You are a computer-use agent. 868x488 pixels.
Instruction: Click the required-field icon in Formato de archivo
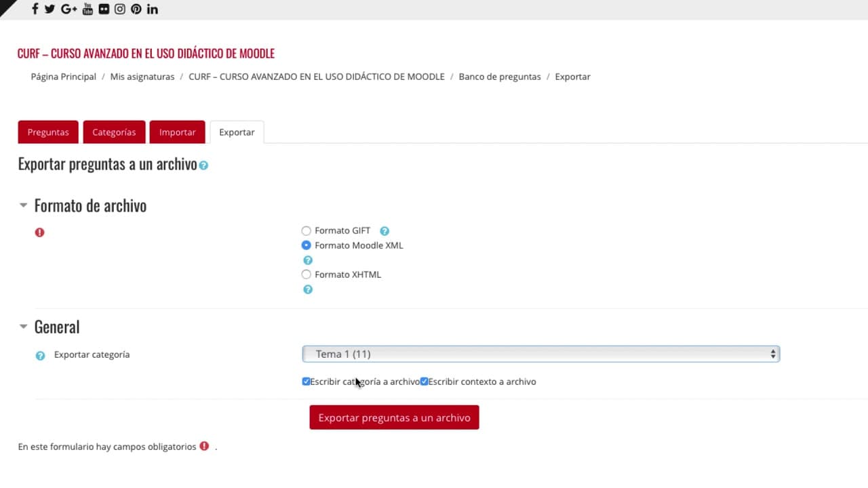pyautogui.click(x=39, y=232)
